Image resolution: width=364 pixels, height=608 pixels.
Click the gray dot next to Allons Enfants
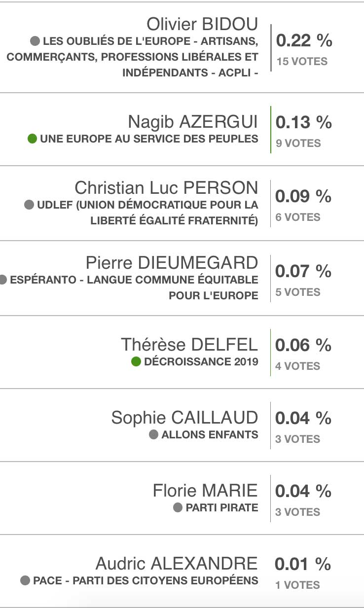point(153,434)
